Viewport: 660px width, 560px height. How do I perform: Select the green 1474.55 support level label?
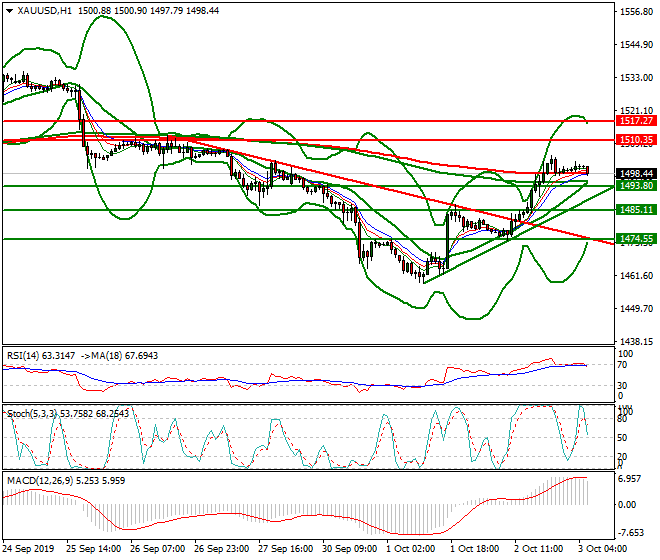coord(636,239)
